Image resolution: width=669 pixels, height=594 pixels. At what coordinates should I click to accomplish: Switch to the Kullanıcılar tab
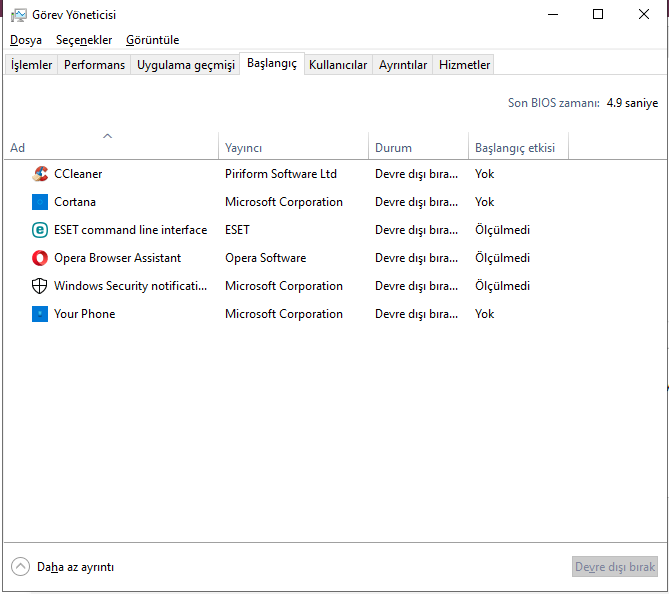pos(338,65)
